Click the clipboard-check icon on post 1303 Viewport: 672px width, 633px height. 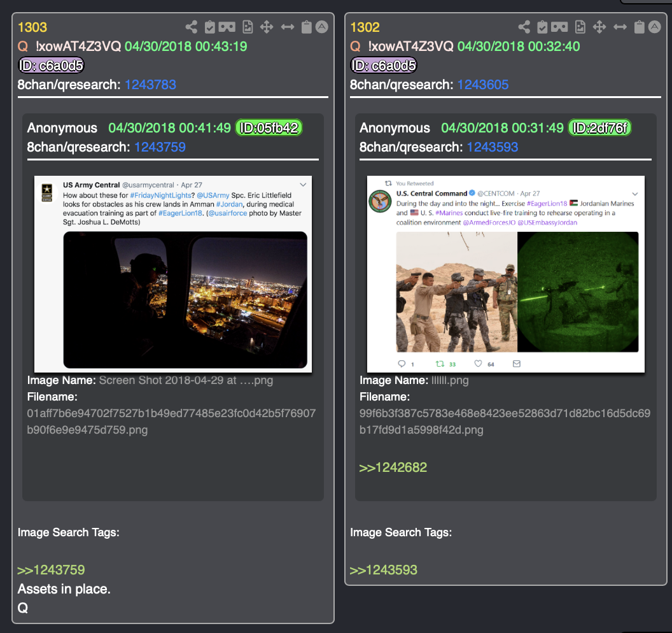click(x=210, y=27)
